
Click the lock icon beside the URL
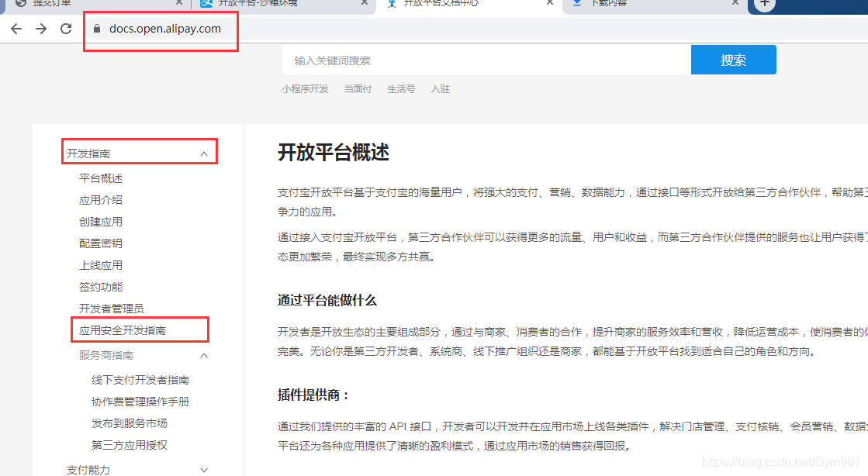pos(97,29)
